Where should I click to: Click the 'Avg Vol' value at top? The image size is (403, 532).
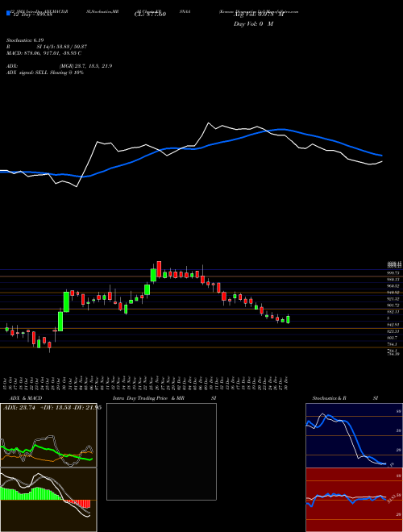[x=258, y=15]
